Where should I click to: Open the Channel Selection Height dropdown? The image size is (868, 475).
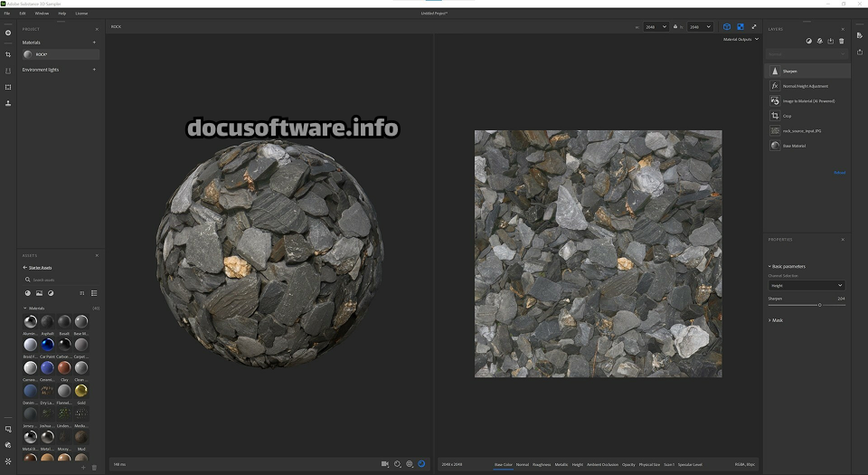point(807,285)
